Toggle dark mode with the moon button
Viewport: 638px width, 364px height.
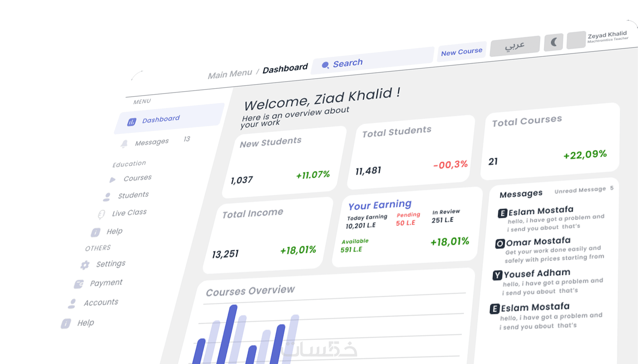[x=554, y=42]
